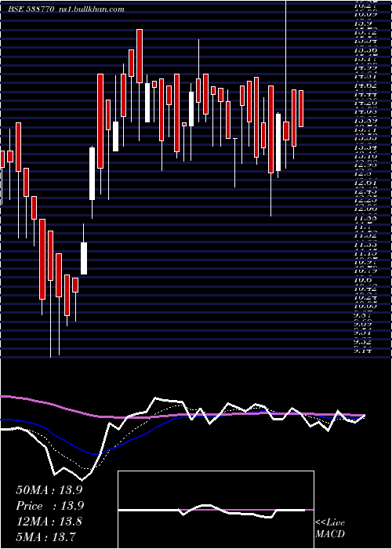Click the 15.9 price axis label

click(x=363, y=24)
